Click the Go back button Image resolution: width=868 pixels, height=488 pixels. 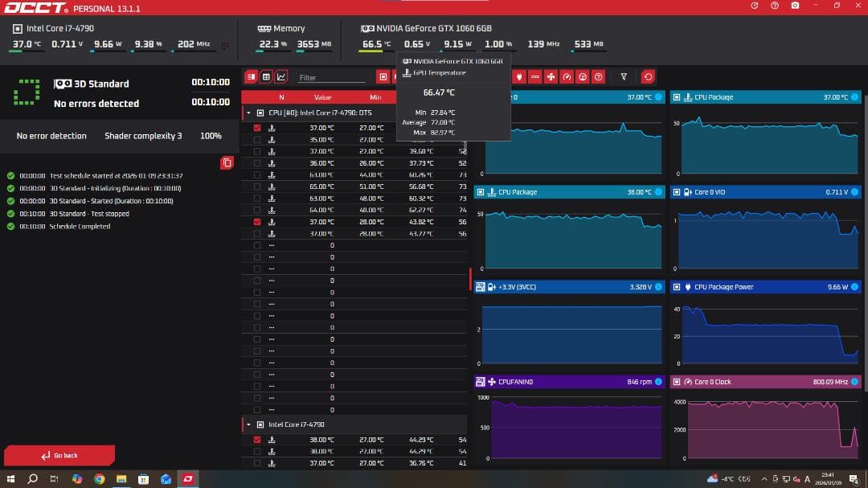tap(59, 455)
